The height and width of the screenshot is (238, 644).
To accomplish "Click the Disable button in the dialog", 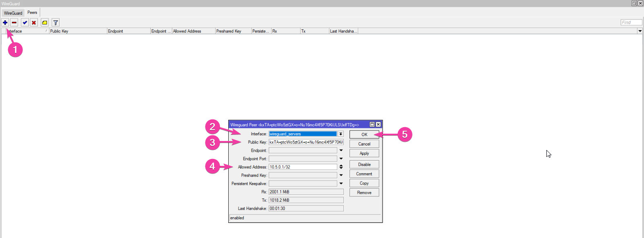I will coord(364,164).
